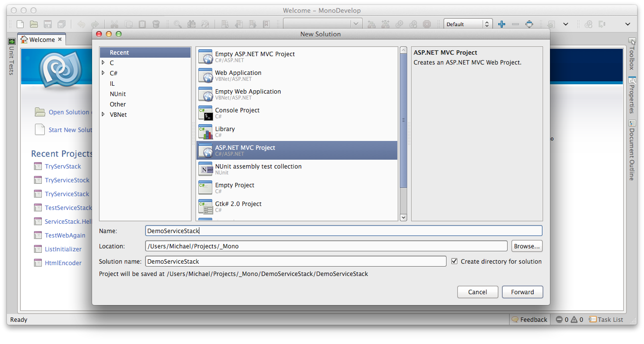The width and height of the screenshot is (644, 344).
Task: Click the Full Screen toolbar icon
Action: point(529,24)
